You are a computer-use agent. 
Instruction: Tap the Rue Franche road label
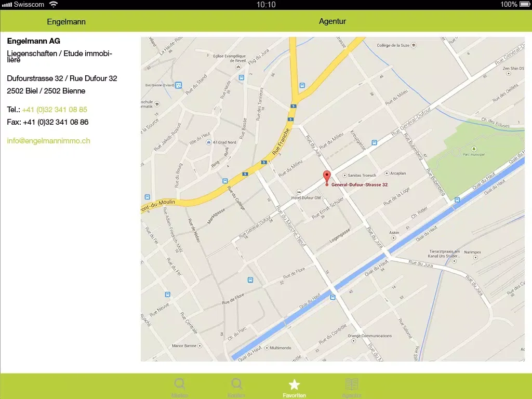(x=281, y=142)
